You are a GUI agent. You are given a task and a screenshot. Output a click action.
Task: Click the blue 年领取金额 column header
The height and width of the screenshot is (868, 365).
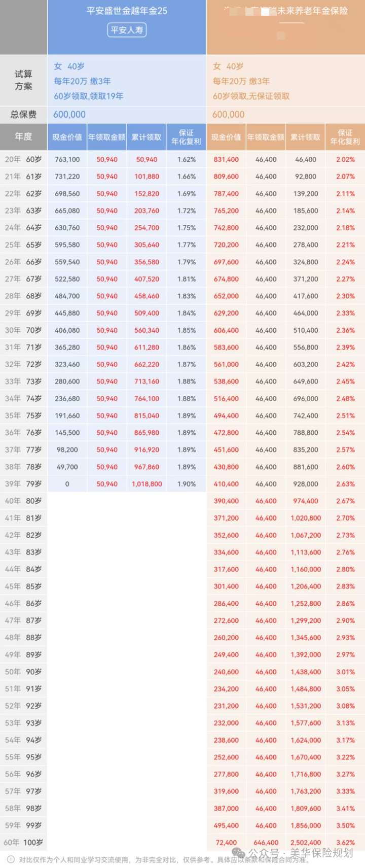pyautogui.click(x=106, y=137)
